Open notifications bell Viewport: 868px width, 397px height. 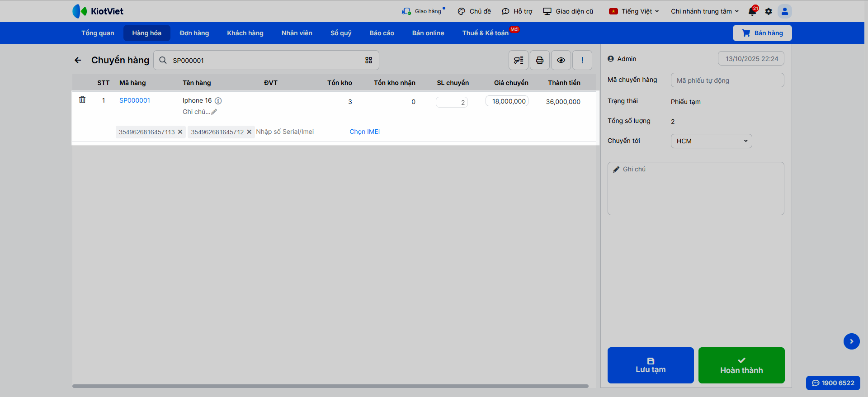tap(753, 11)
